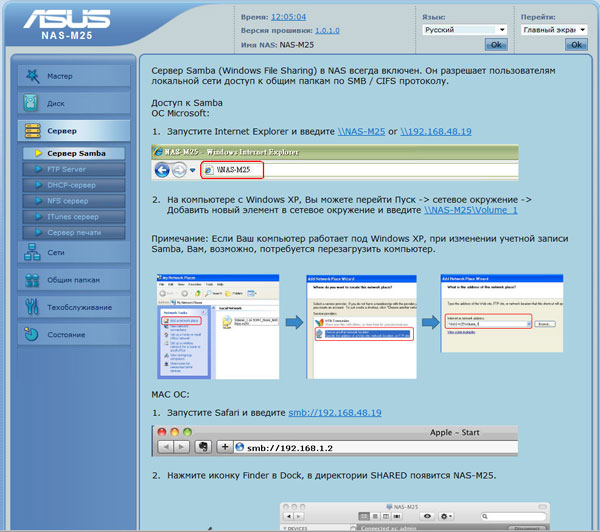Open the Диск menu section

[74, 103]
